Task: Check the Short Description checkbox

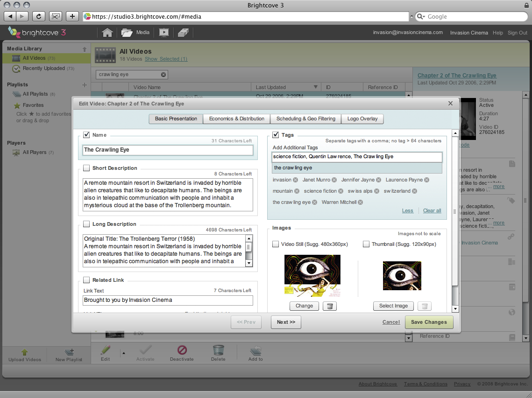Action: (x=86, y=168)
